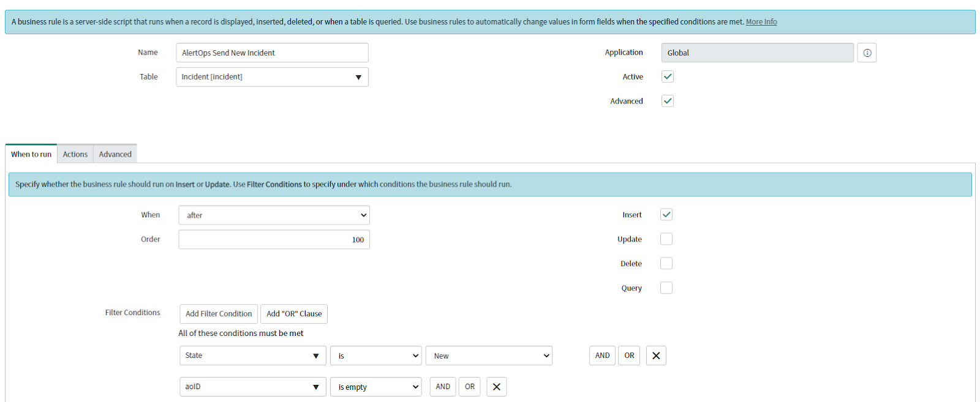Expand the When dropdown set to after
Screen dimensions: 980x402
274,215
